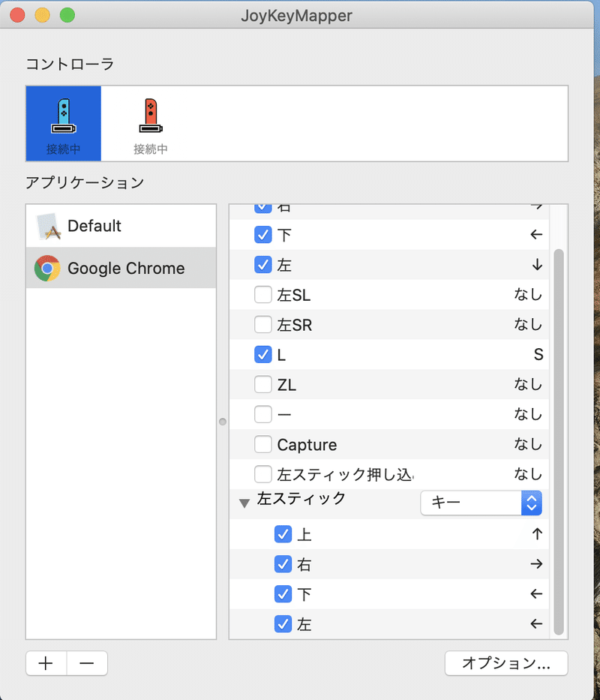Select the blue left Joy-Con controller
Image resolution: width=600 pixels, height=700 pixels.
64,124
